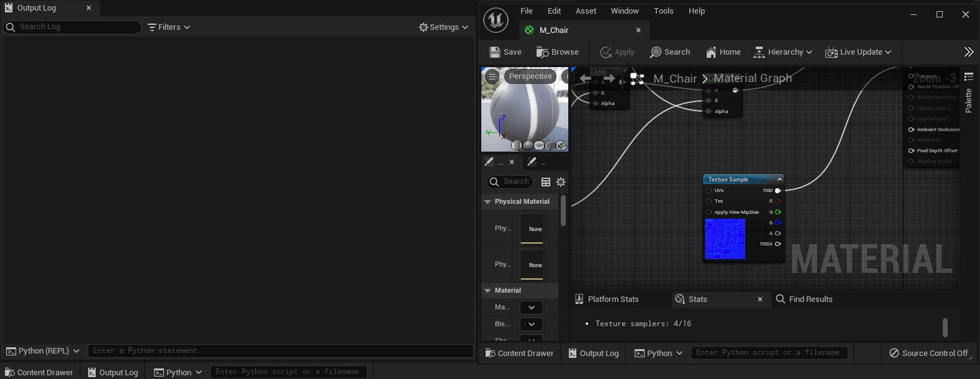Open the Edit menu
This screenshot has width=980, height=379.
[x=554, y=11]
